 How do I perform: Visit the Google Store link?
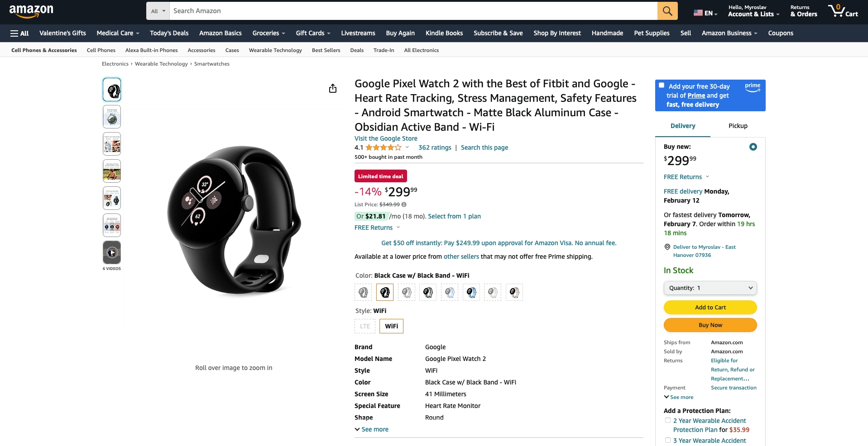coord(386,138)
